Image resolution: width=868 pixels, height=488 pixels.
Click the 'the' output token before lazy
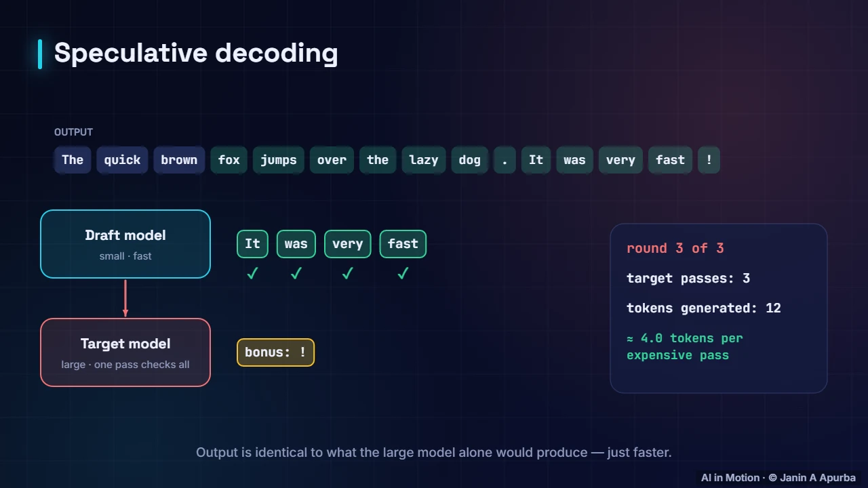378,160
